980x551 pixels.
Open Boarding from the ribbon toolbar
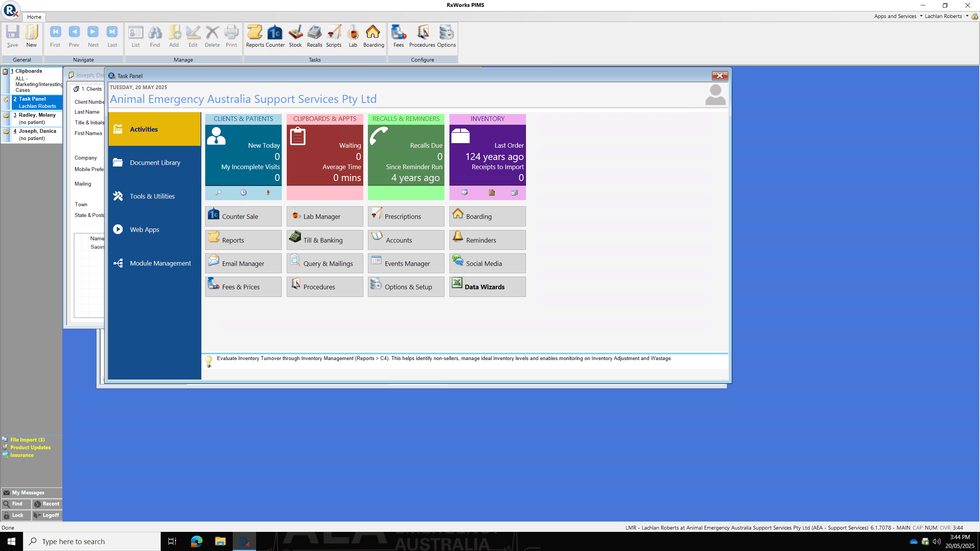coord(373,36)
